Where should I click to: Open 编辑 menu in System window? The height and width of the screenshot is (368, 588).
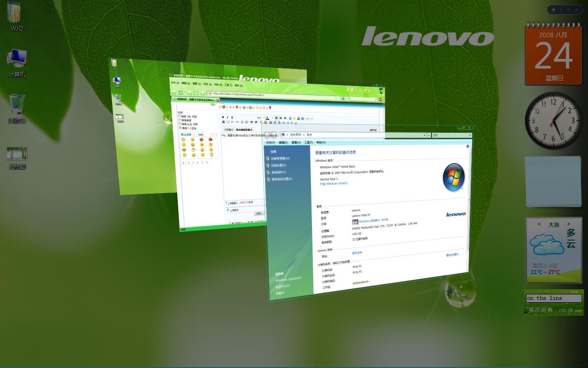pos(283,143)
